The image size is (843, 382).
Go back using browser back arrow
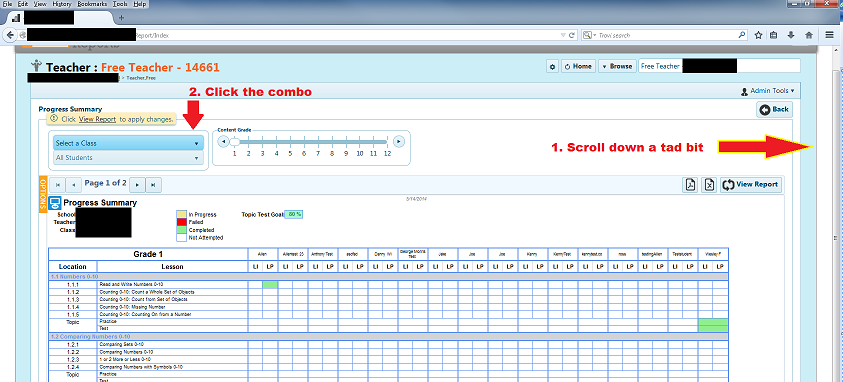point(10,35)
